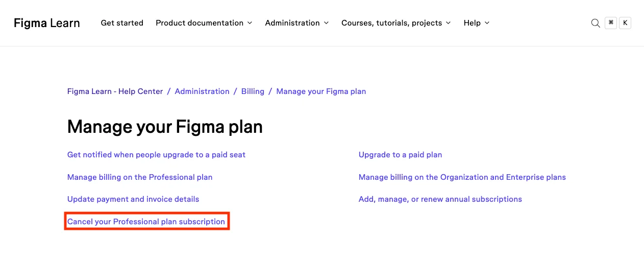
Task: Open the Administration dropdown menu
Action: 297,23
